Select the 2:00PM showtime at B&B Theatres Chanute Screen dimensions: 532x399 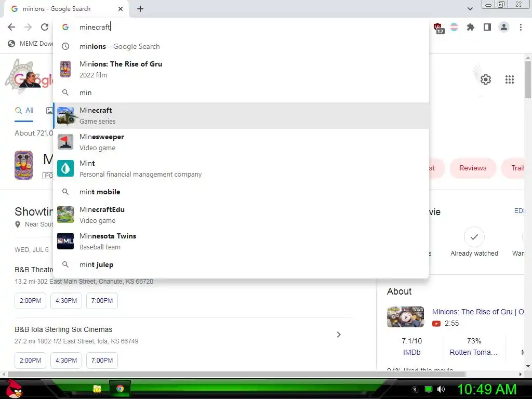coord(30,301)
